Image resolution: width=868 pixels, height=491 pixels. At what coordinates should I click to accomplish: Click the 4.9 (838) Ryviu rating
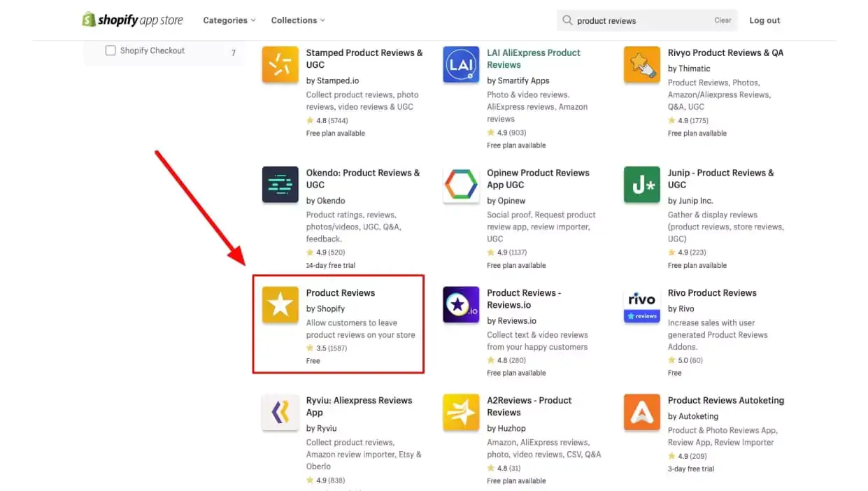[325, 481]
